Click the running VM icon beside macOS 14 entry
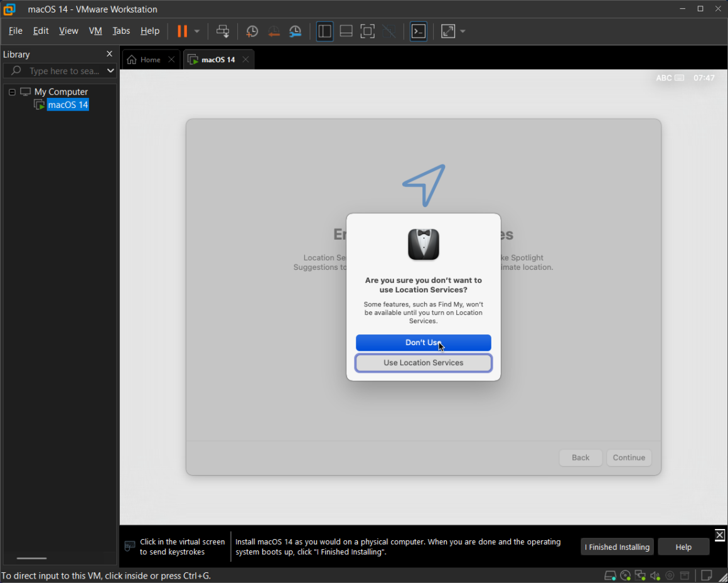 point(40,105)
